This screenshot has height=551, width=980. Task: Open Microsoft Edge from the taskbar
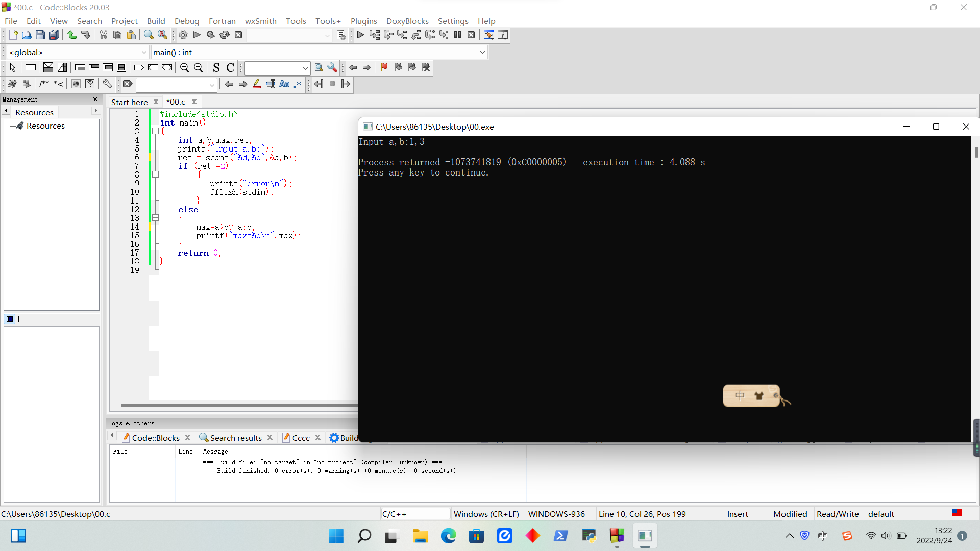(449, 536)
